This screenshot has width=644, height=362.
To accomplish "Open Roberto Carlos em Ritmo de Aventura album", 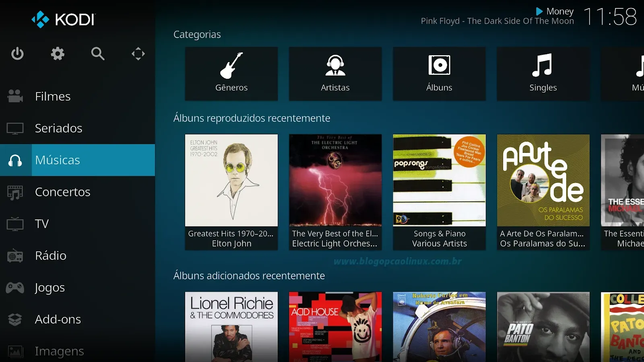I will [439, 327].
